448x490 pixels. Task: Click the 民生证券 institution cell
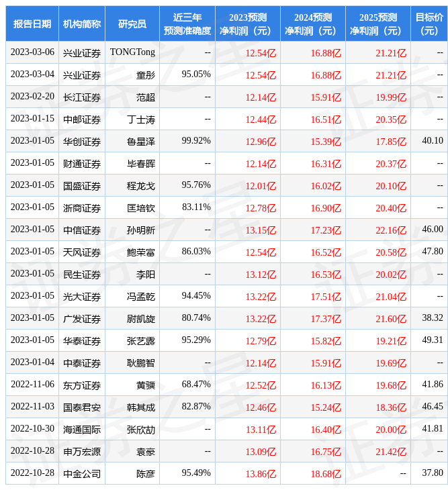click(x=82, y=275)
